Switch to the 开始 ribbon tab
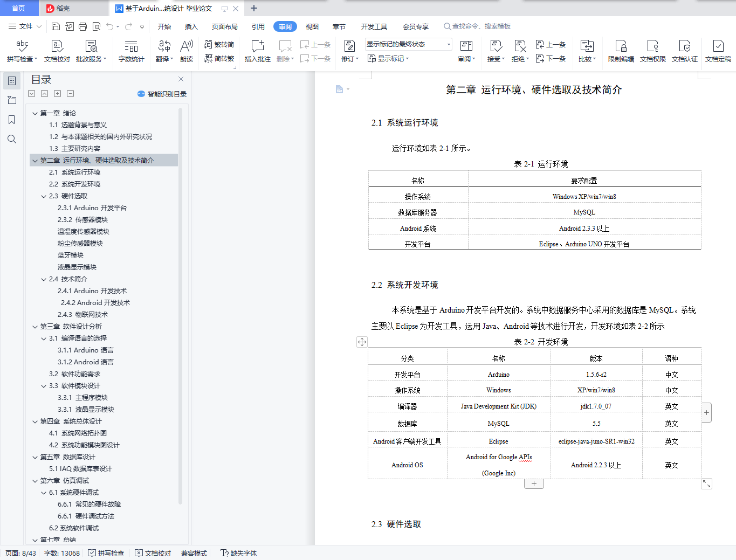736x560 pixels. pyautogui.click(x=164, y=26)
